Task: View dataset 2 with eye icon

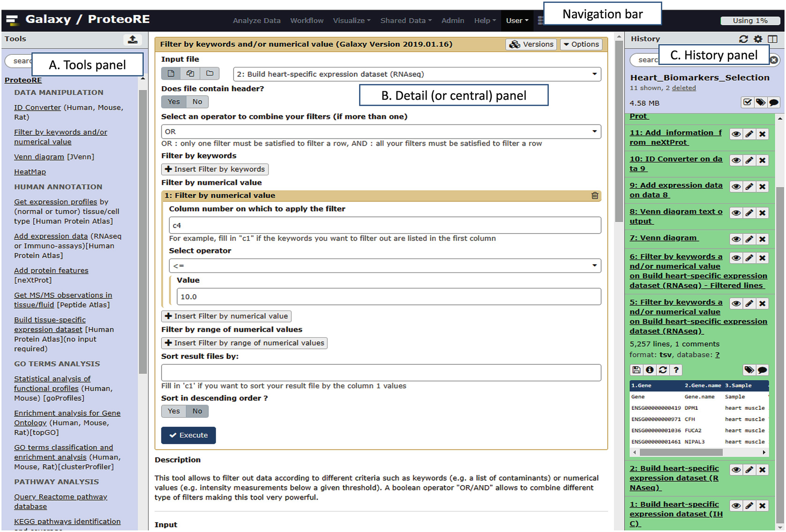Action: (x=736, y=470)
